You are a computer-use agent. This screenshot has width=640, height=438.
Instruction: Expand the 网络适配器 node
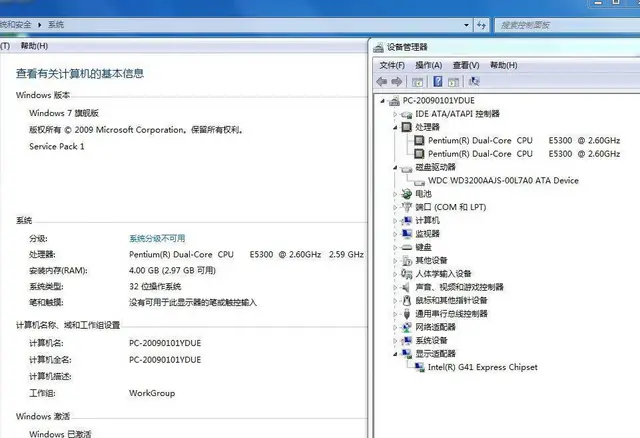[395, 327]
